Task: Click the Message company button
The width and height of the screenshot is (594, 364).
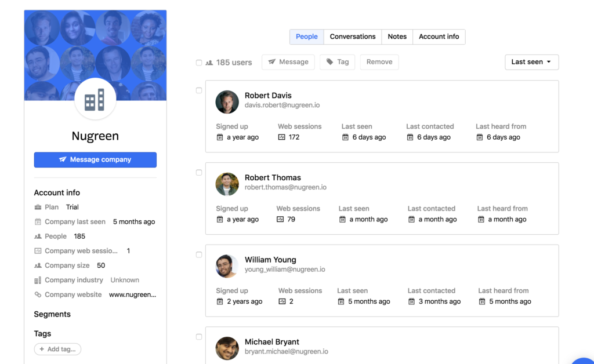Action: (95, 159)
